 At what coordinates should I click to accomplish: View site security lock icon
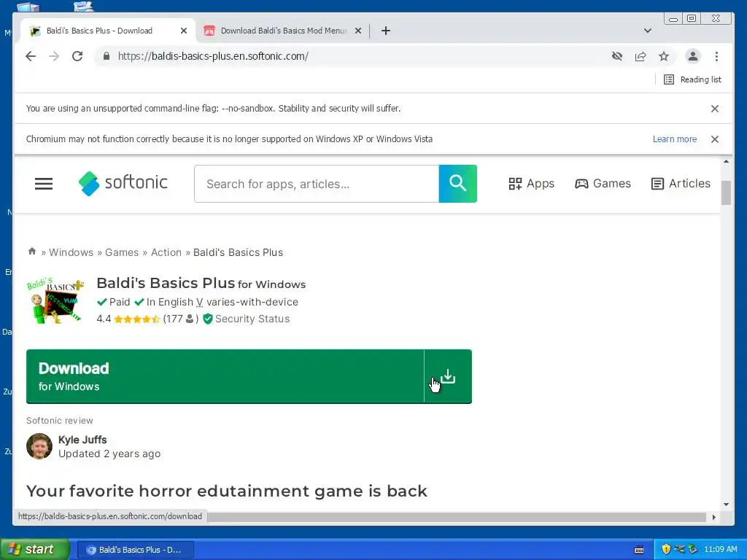coord(107,56)
